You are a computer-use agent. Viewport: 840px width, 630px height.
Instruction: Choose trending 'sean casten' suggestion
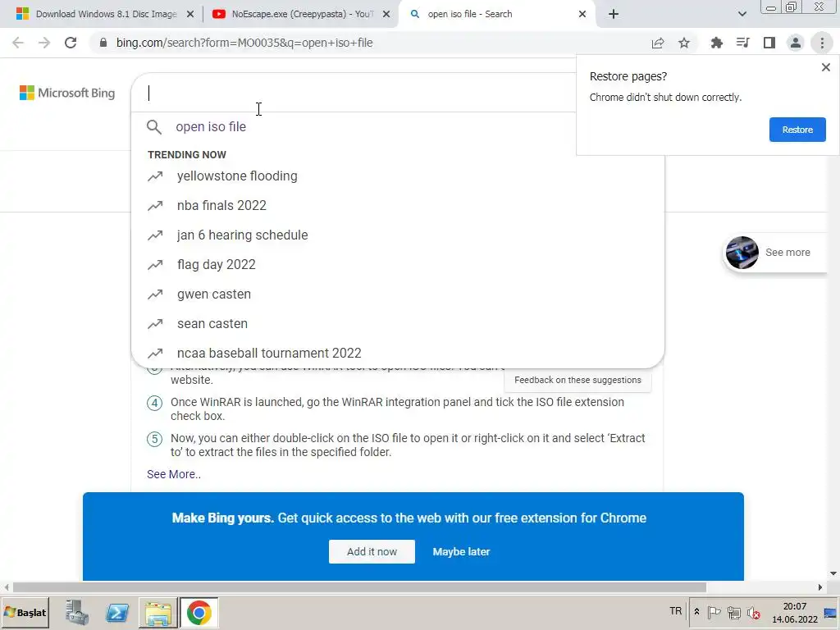(212, 323)
